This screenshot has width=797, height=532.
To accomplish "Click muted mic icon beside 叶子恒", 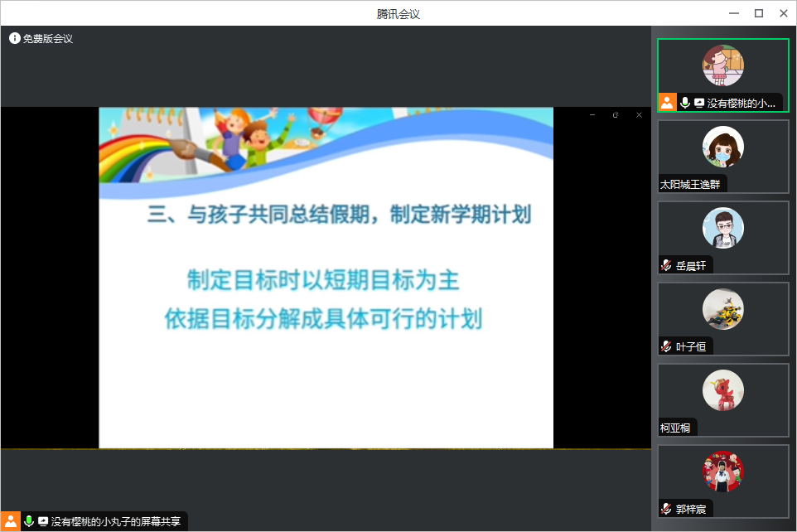I will coord(666,347).
